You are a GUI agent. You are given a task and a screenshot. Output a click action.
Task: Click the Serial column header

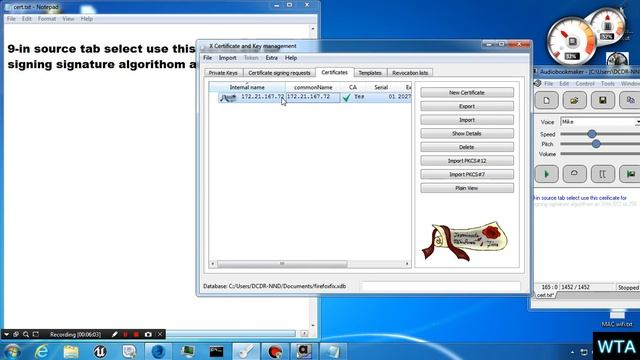pos(381,87)
